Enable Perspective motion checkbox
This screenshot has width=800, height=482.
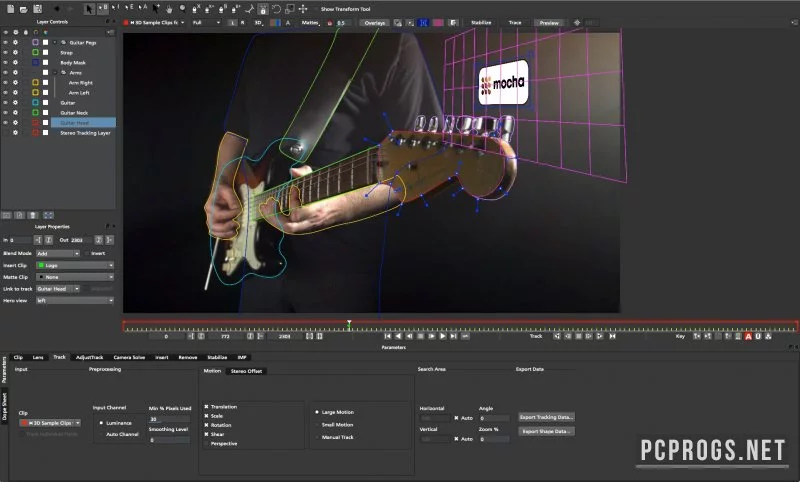point(206,443)
